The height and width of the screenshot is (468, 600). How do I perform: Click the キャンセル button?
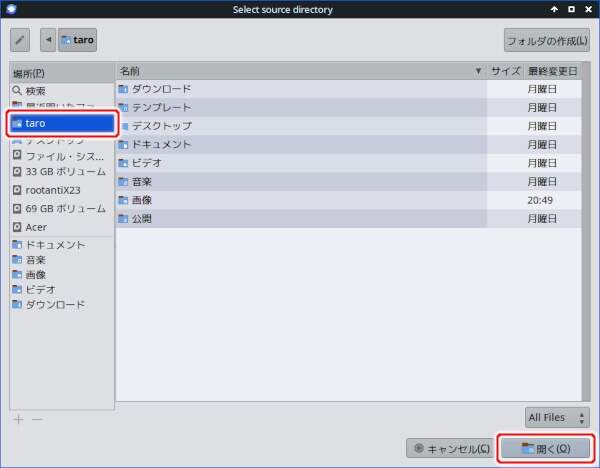pyautogui.click(x=450, y=448)
